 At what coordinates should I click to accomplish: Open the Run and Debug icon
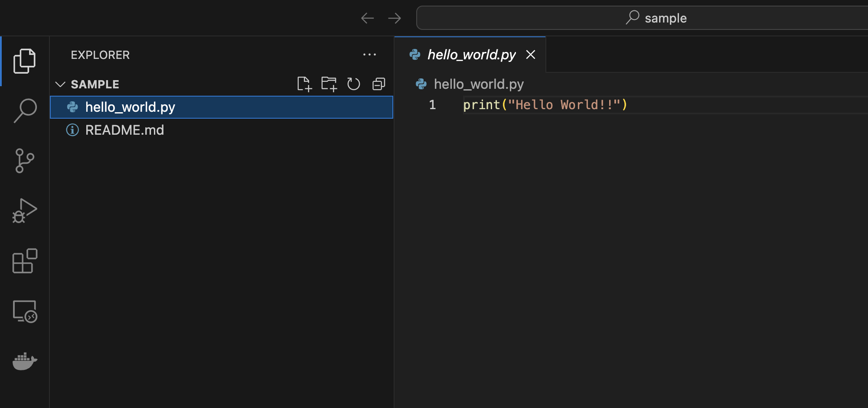[25, 210]
